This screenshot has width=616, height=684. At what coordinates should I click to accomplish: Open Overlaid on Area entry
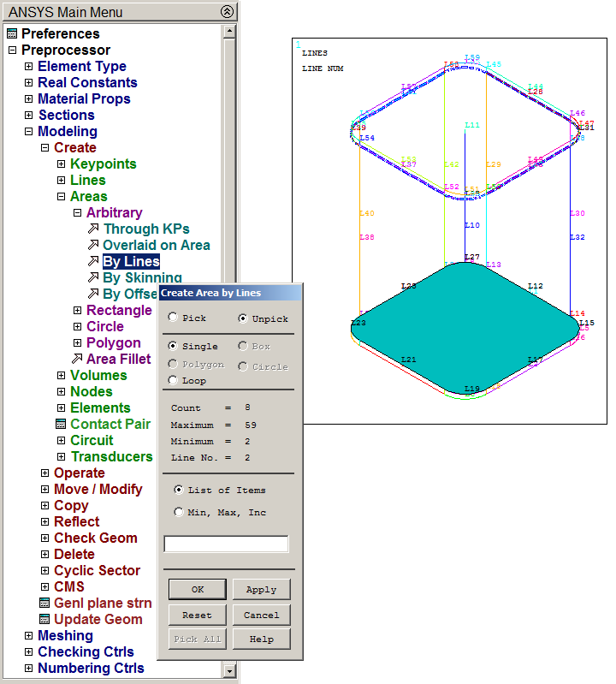click(x=157, y=245)
